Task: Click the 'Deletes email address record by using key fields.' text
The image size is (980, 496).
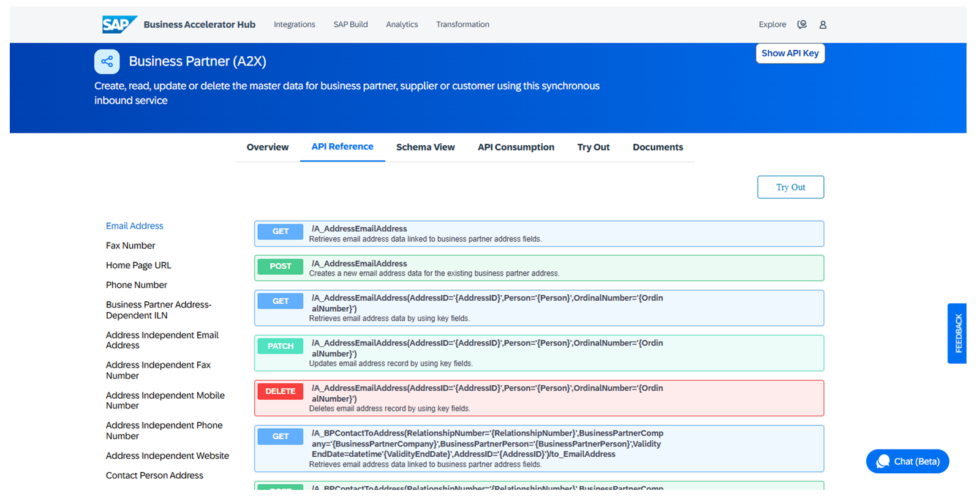Action: click(390, 408)
